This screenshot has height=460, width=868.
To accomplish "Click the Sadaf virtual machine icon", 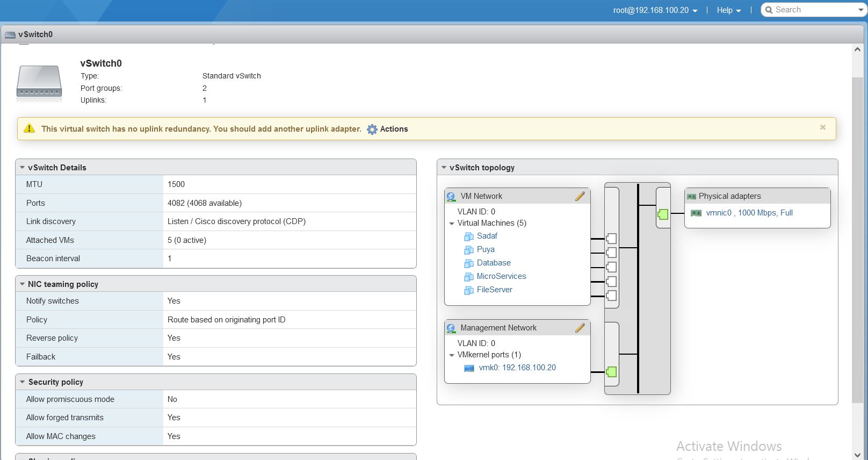I will pyautogui.click(x=469, y=236).
